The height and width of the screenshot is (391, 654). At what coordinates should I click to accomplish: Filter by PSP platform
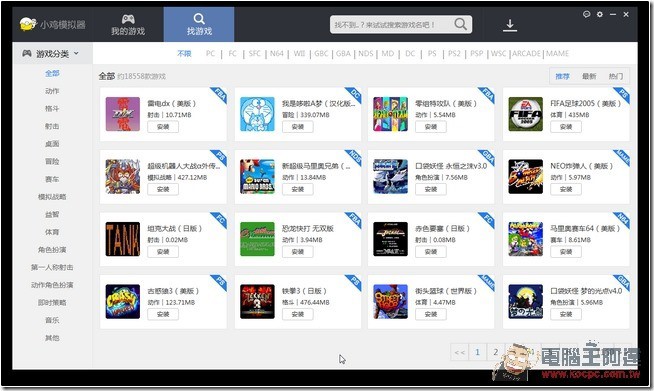pyautogui.click(x=476, y=53)
